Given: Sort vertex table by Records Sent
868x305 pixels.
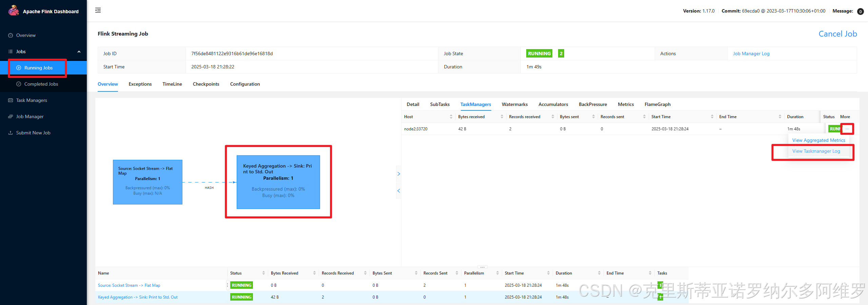Looking at the screenshot, I should 457,273.
